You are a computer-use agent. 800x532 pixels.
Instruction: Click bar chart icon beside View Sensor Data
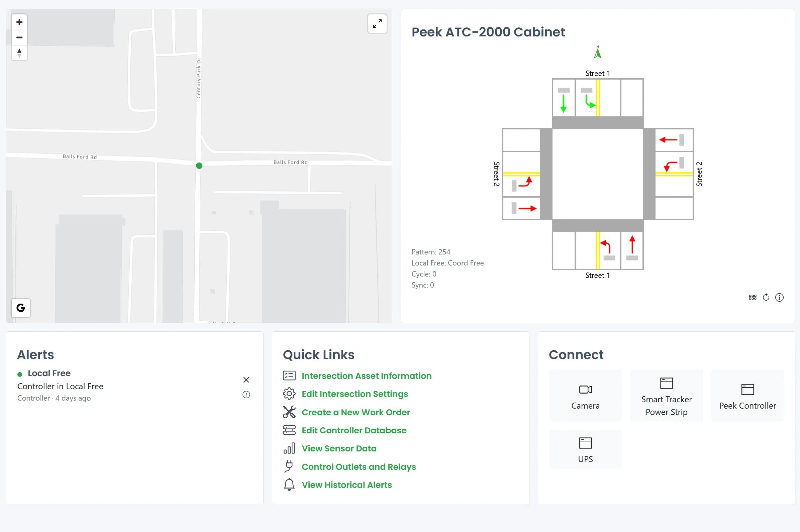[x=289, y=448]
